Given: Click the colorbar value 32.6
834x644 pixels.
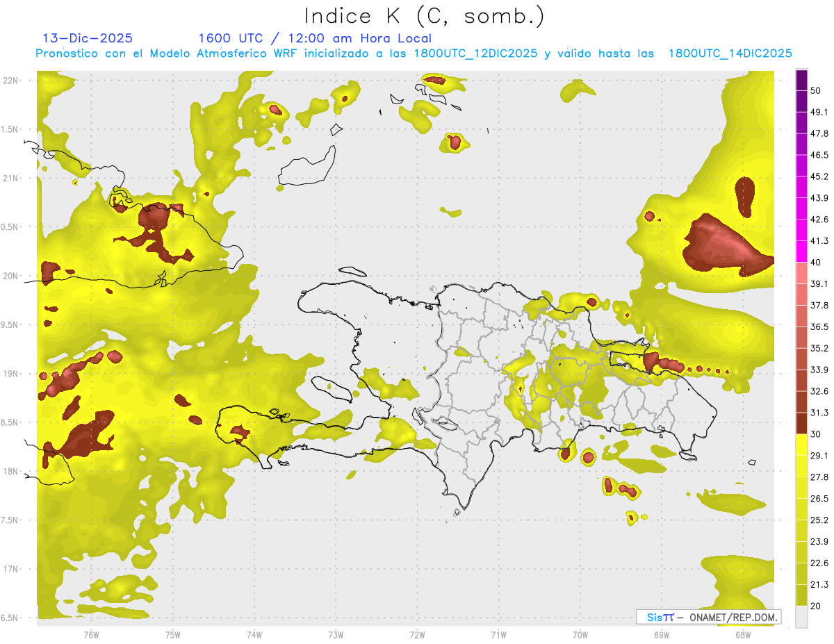Looking at the screenshot, I should (x=819, y=391).
